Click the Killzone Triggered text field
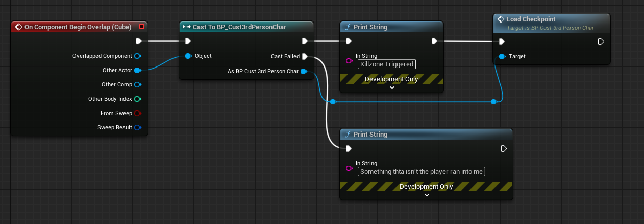Image resolution: width=644 pixels, height=224 pixels. point(386,64)
